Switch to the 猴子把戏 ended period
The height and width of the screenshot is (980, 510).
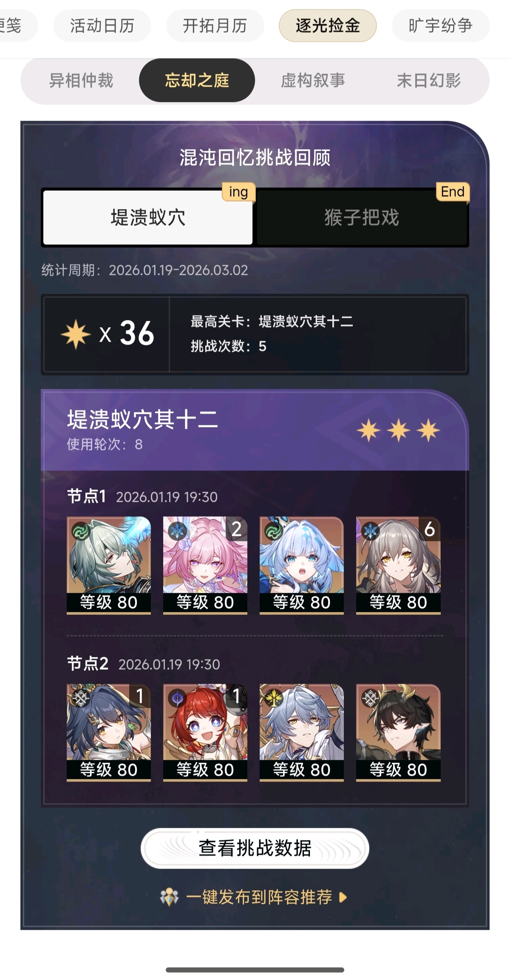362,218
